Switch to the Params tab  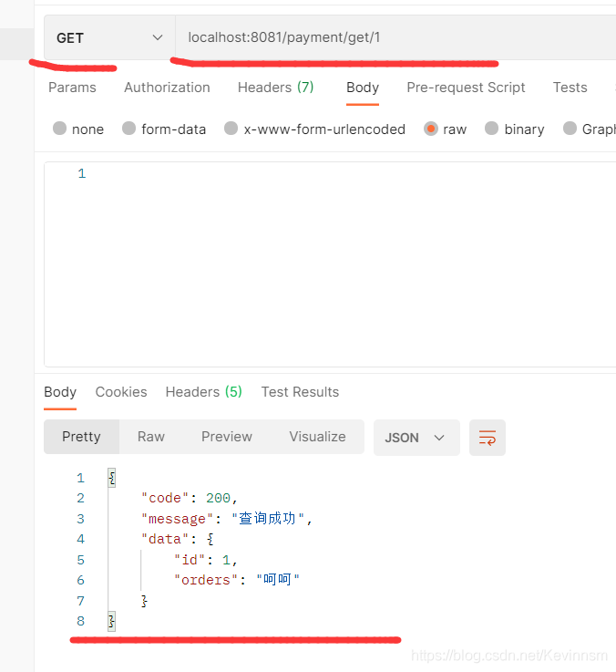click(72, 88)
